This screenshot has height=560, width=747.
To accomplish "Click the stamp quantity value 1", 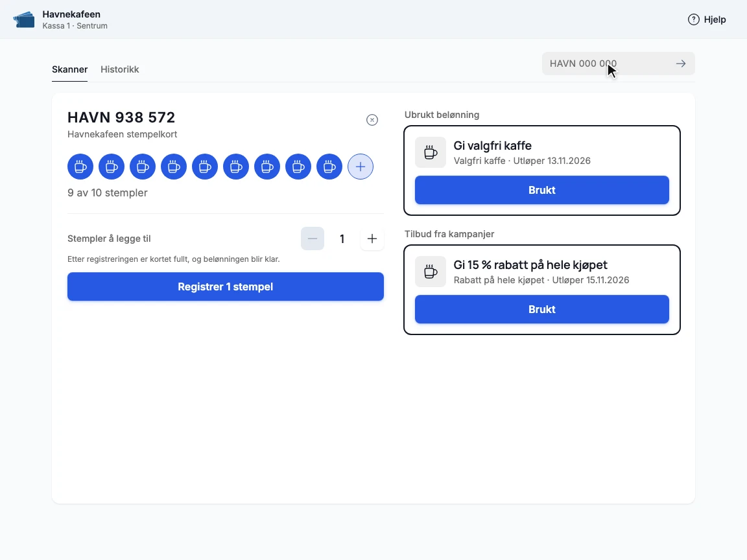I will [342, 239].
